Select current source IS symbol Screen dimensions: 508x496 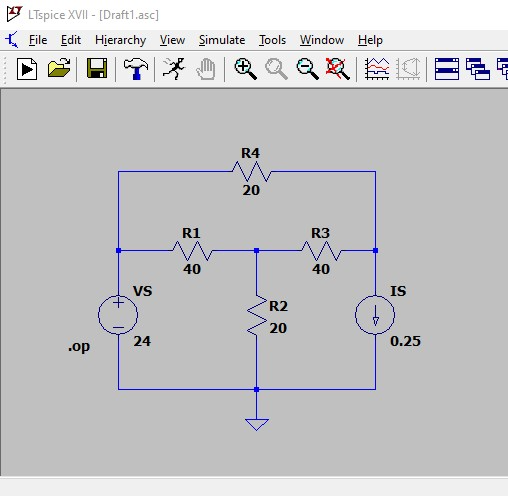click(375, 315)
